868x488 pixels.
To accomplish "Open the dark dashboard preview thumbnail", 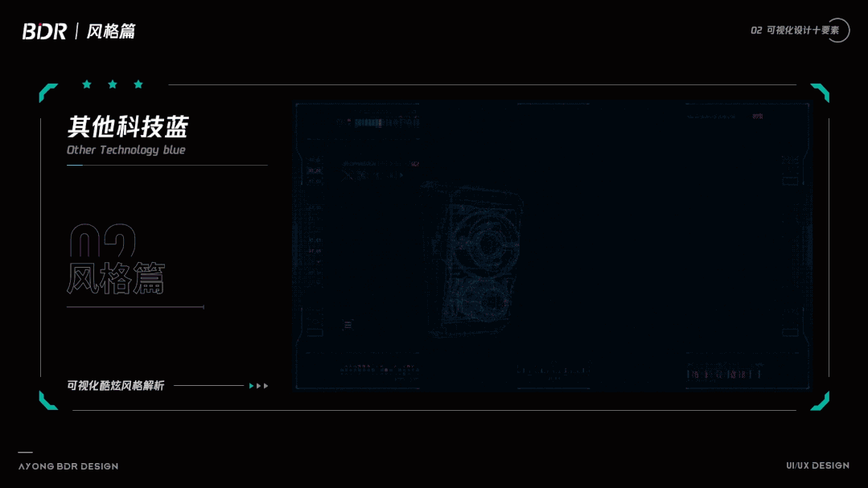I will tap(552, 246).
